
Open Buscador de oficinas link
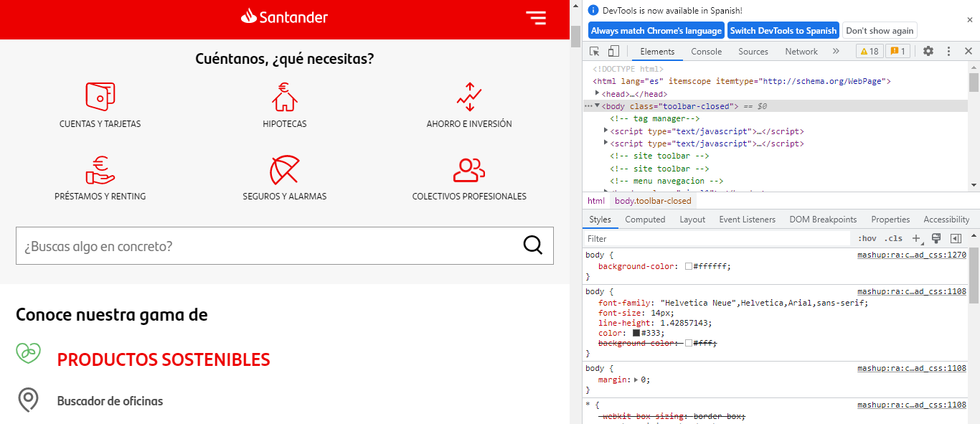coord(110,401)
